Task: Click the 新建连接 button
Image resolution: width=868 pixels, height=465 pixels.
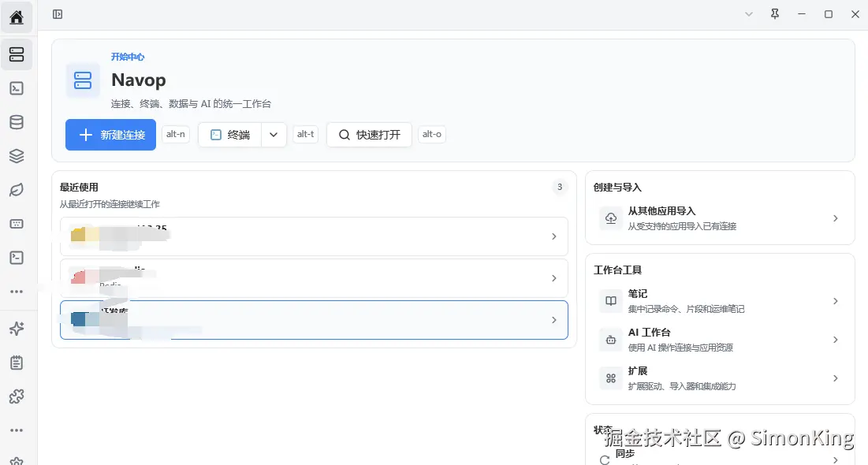Action: (110, 135)
